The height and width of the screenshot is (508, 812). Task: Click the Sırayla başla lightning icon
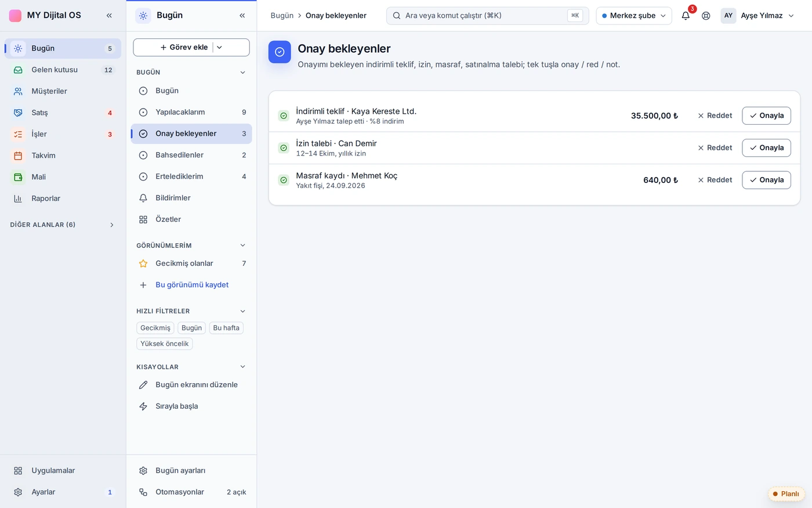point(143,406)
